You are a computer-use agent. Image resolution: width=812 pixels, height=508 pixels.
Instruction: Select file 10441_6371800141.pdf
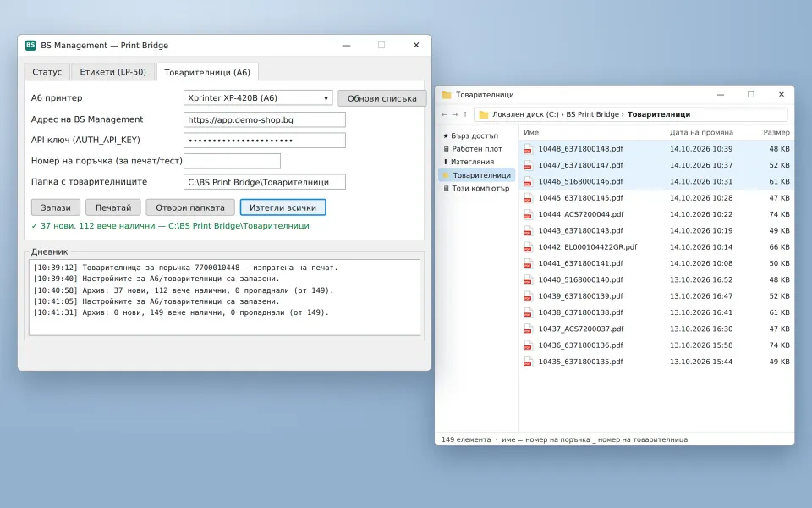click(656, 263)
